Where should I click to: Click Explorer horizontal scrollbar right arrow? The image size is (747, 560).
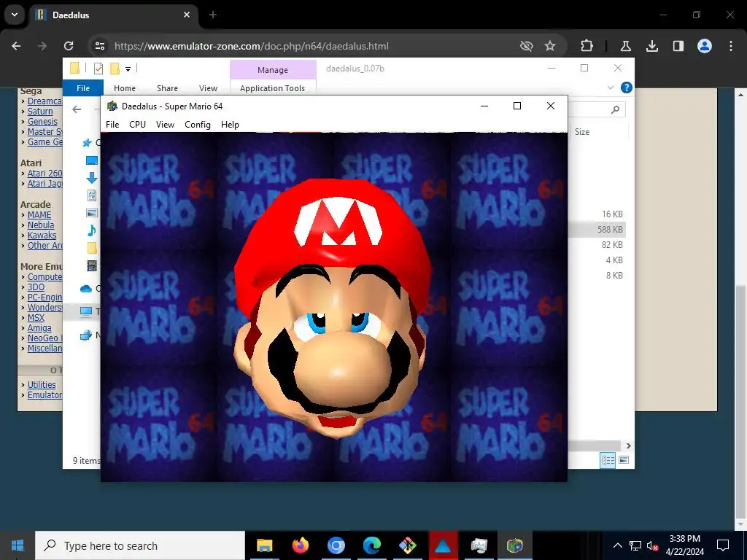pos(628,446)
